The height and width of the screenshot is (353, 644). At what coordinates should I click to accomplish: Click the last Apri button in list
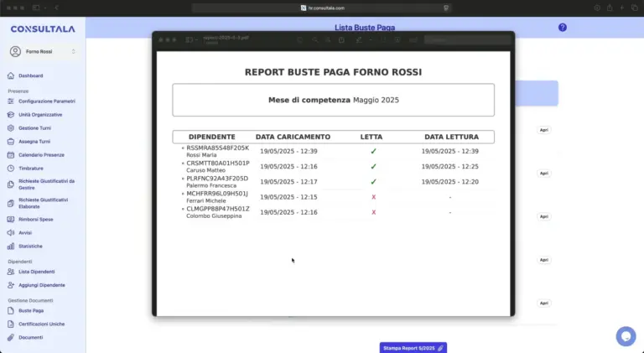[x=543, y=303]
